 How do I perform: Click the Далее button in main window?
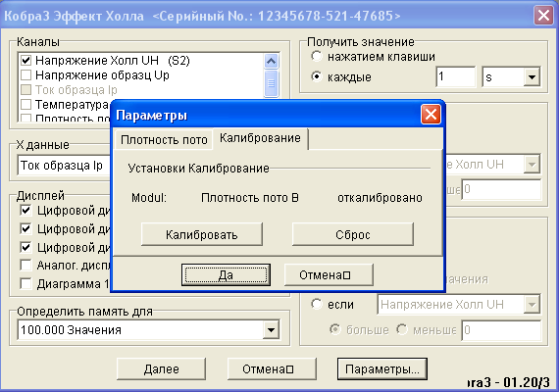161,369
